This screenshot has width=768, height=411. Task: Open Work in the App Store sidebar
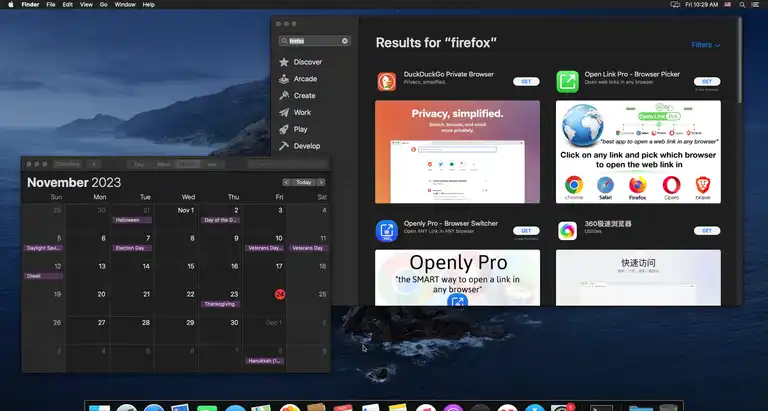[295, 112]
